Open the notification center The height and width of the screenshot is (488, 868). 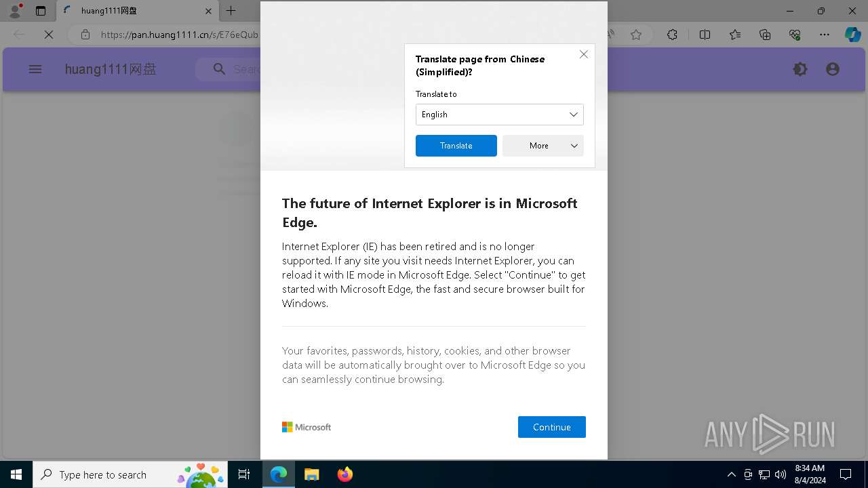(846, 474)
